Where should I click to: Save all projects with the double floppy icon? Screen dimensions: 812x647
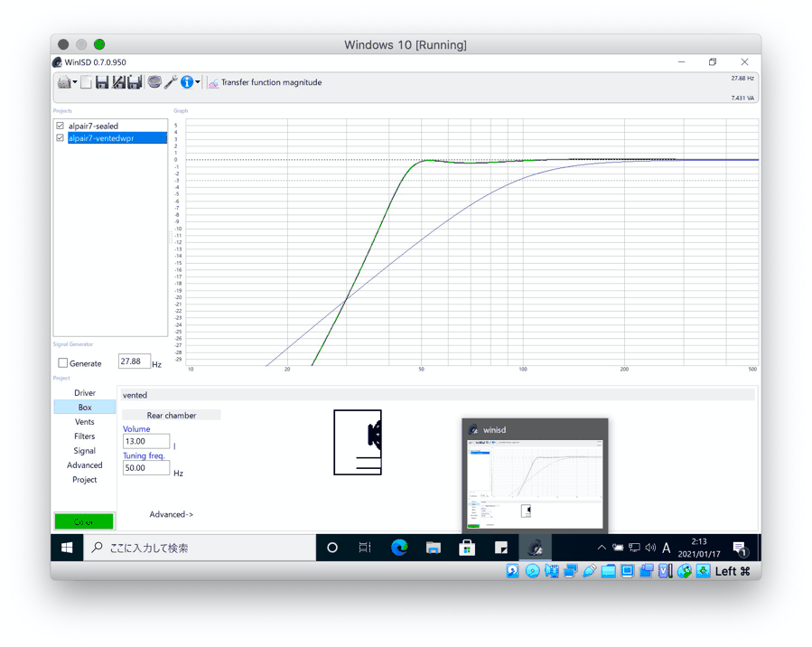pyautogui.click(x=135, y=82)
